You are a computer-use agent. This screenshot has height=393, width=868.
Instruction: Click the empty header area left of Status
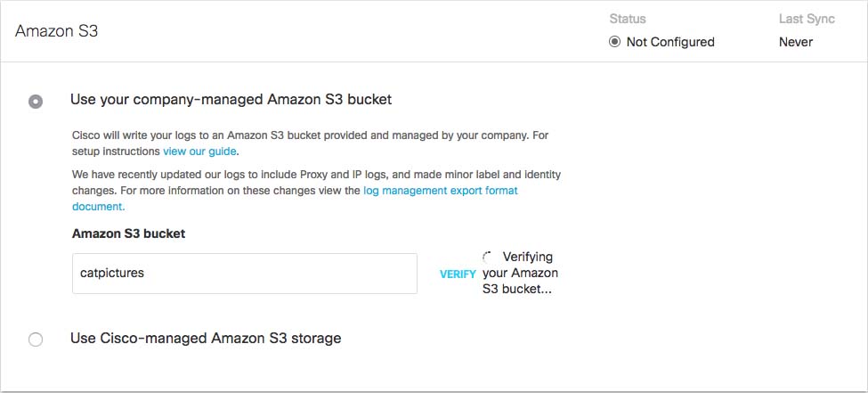click(x=356, y=31)
